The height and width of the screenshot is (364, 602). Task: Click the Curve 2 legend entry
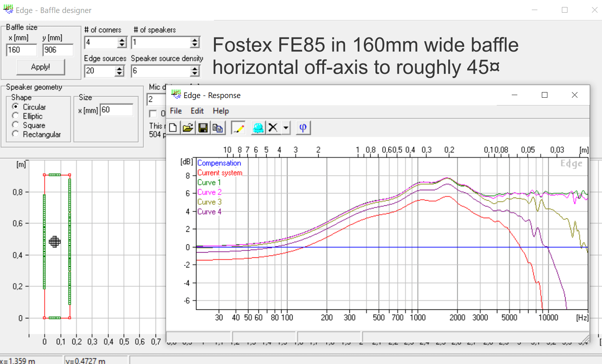(209, 192)
